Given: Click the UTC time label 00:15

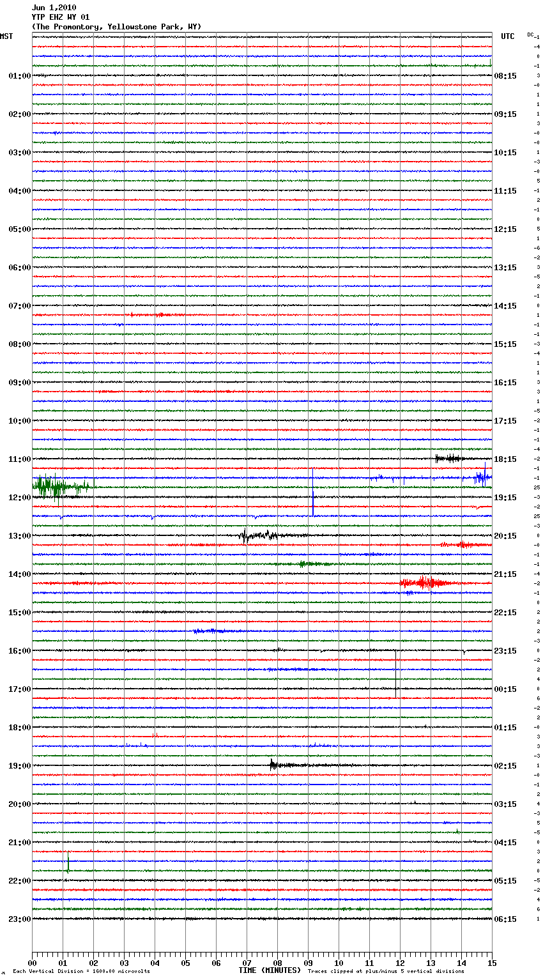Looking at the screenshot, I should (505, 689).
